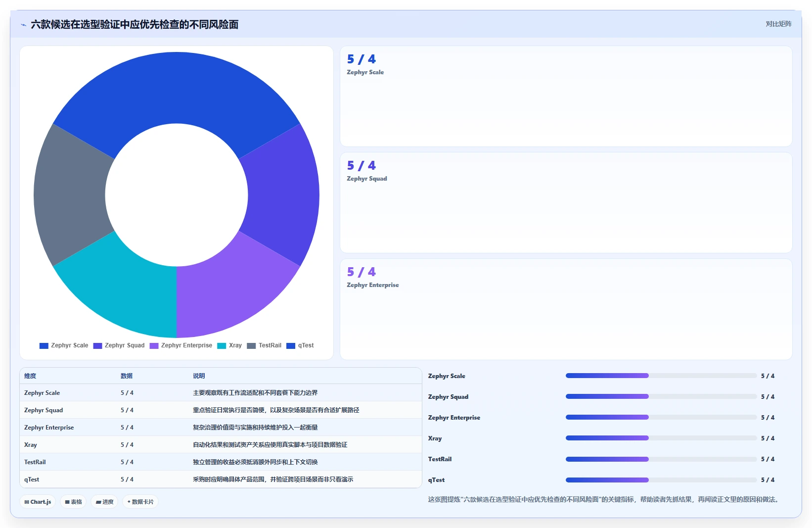Click the Zephyr Enterprise label in the progress list
812x528 pixels.
click(454, 418)
